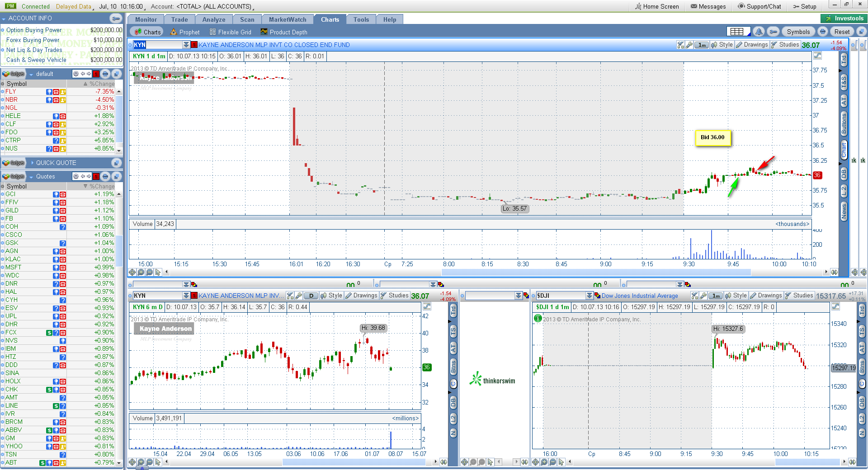Viewport: 868px width, 470px height.
Task: Toggle Btns side panel on lower KYN chart
Action: tap(453, 367)
